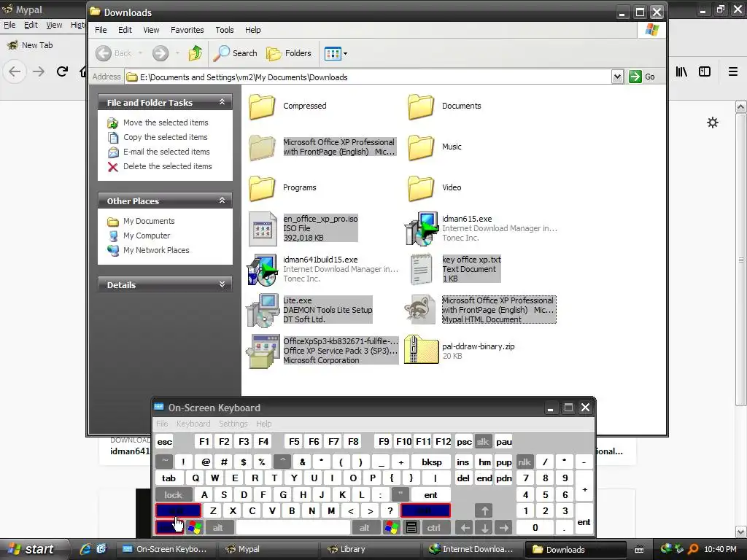The image size is (747, 560).
Task: Select the idman615.exe installer icon
Action: click(421, 229)
